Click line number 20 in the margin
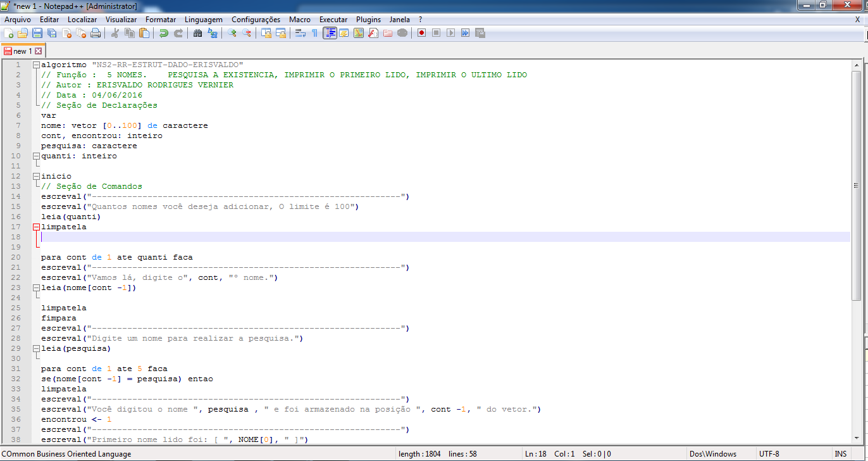 pyautogui.click(x=16, y=257)
